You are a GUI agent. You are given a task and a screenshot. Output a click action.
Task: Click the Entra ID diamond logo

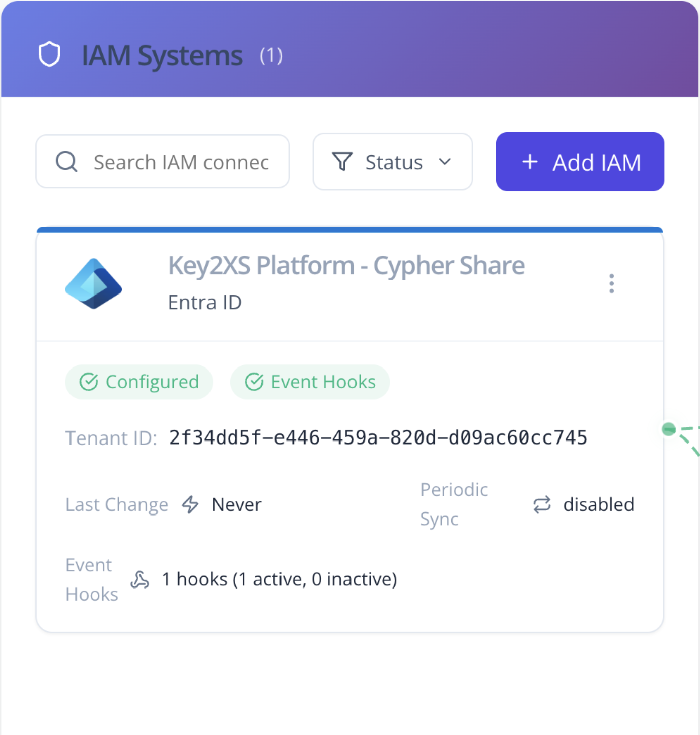point(94,283)
